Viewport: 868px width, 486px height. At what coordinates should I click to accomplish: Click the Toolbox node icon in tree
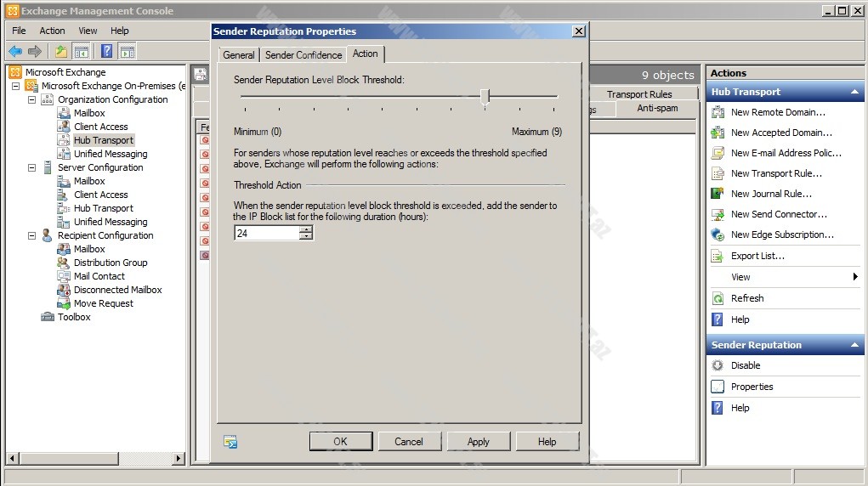pos(48,317)
